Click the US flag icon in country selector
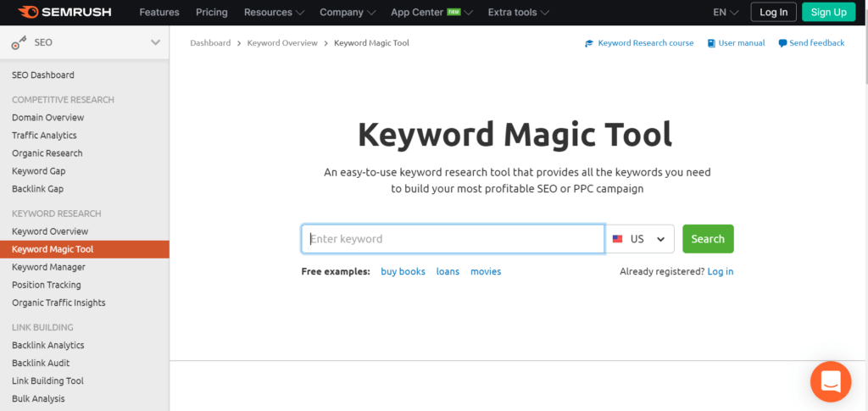This screenshot has height=411, width=868. [617, 239]
